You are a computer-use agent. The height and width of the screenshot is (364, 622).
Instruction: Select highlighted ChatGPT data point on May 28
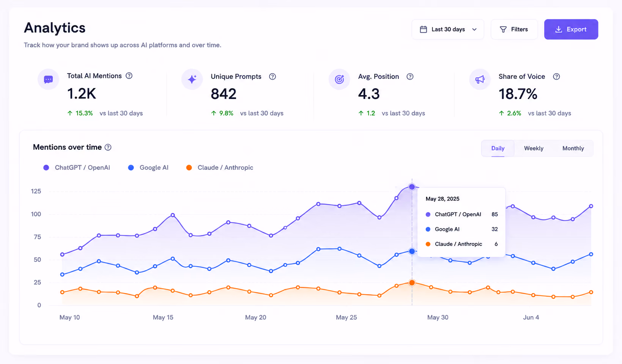412,187
